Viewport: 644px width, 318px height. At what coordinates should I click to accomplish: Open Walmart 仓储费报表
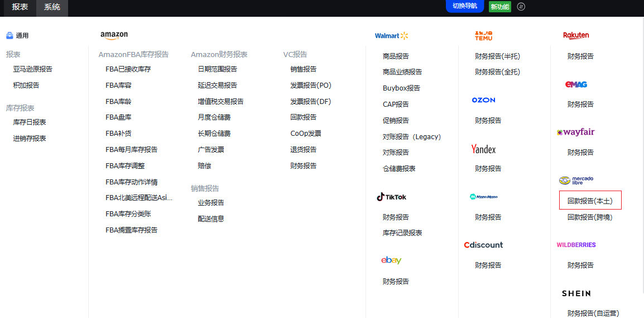click(x=399, y=169)
